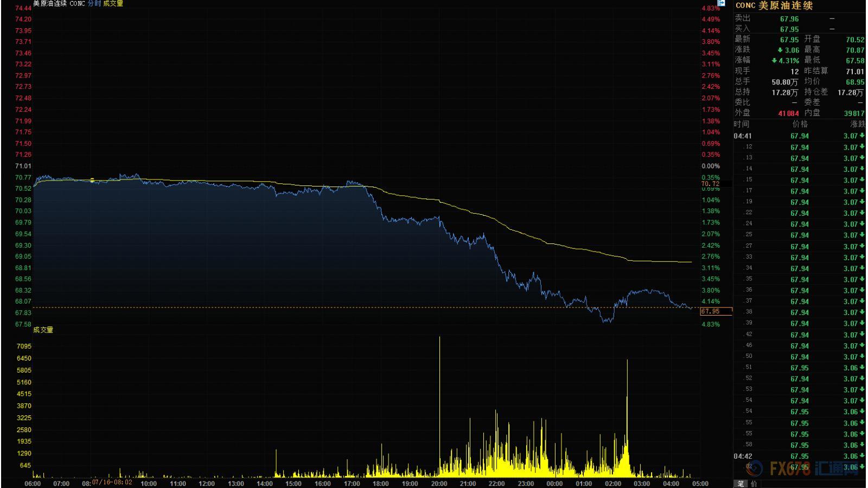This screenshot has height=488, width=868.
Task: Click the 昨结算 value 71.01
Action: [x=855, y=72]
